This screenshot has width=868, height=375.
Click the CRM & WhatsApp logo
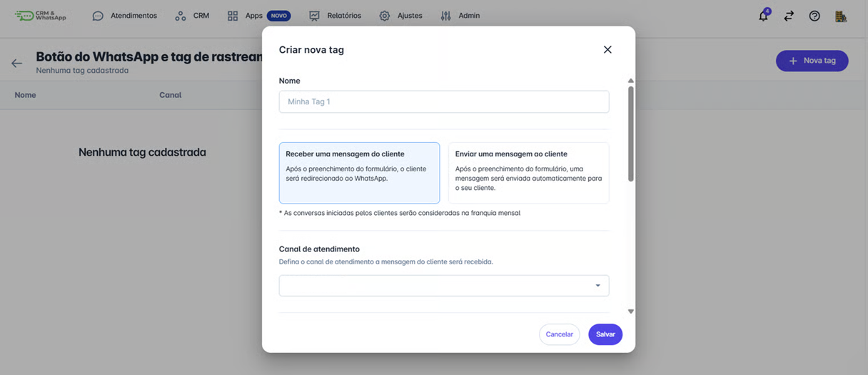coord(41,16)
